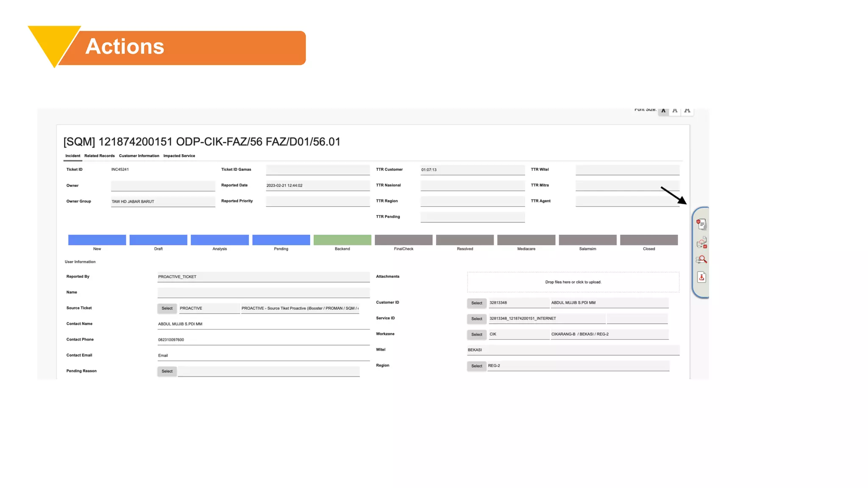
Task: Open the Related Records tab
Action: tap(99, 156)
